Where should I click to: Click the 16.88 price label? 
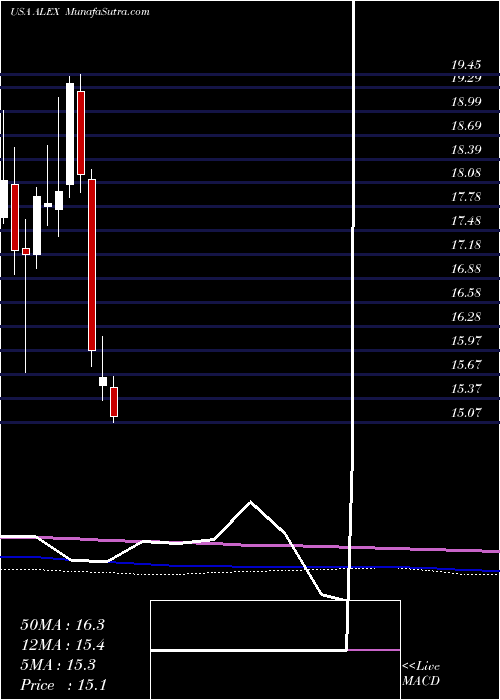466,269
